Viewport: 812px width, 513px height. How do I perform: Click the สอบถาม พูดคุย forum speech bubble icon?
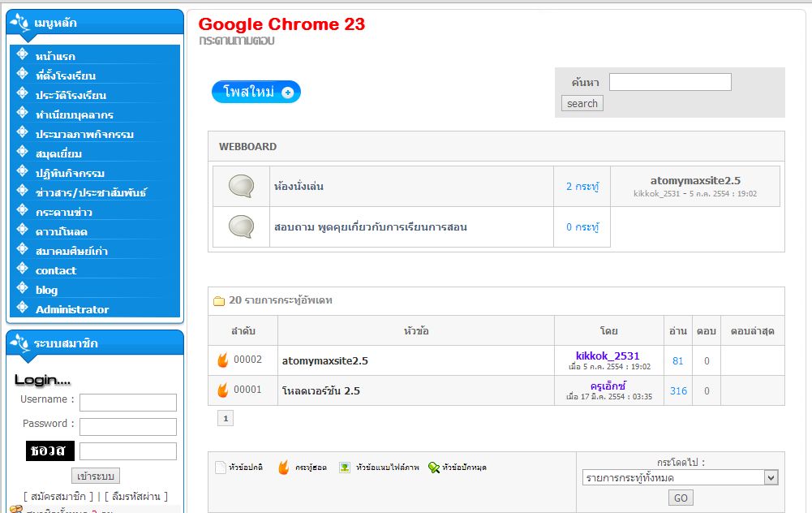point(241,226)
